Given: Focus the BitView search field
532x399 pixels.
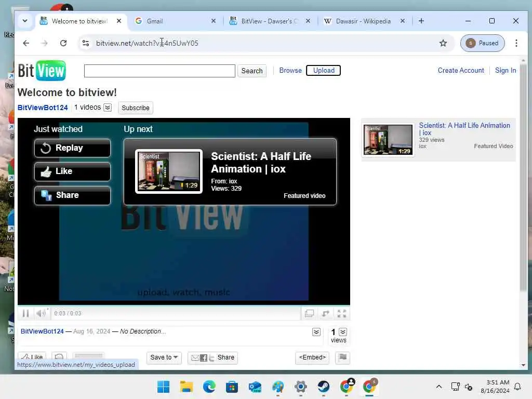Looking at the screenshot, I should point(159,71).
